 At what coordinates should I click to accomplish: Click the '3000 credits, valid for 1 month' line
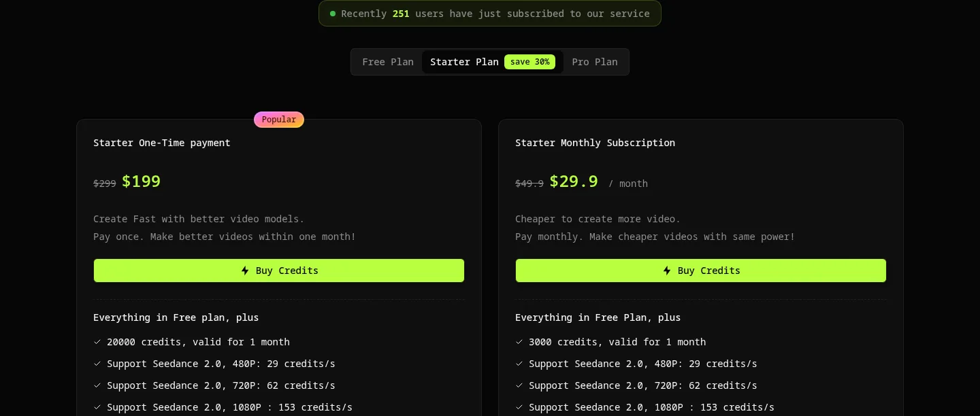click(x=617, y=342)
